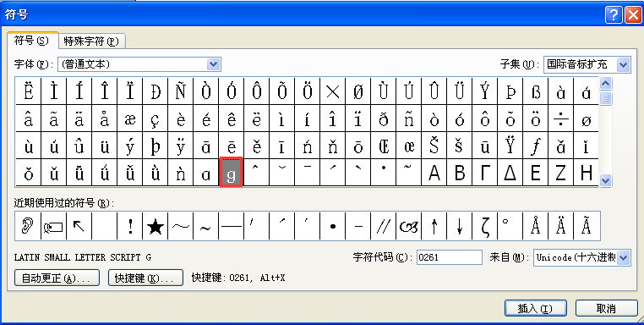Viewport: 644px width, 325px height.
Task: Select the lowercase æ ligature
Action: click(130, 118)
